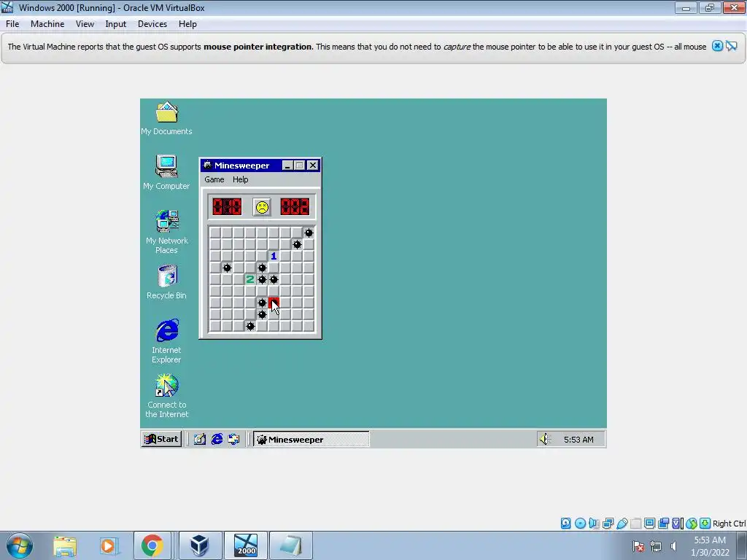This screenshot has width=747, height=560.
Task: Open VirtualBox Help menu
Action: (187, 24)
